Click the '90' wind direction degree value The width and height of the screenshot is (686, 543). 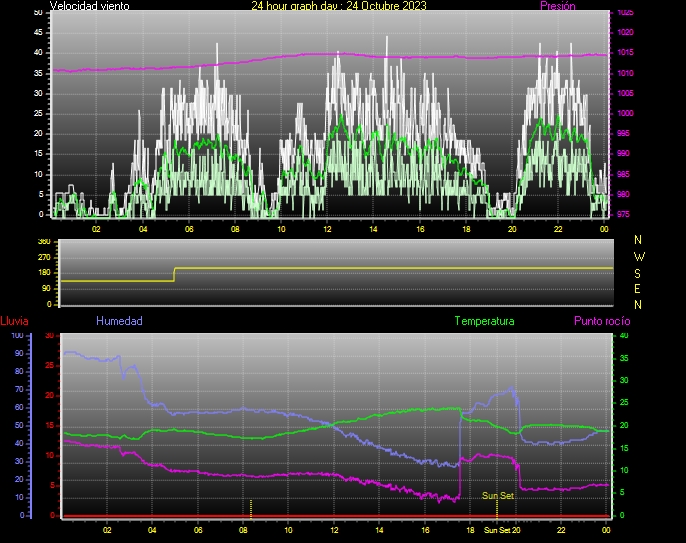click(46, 288)
